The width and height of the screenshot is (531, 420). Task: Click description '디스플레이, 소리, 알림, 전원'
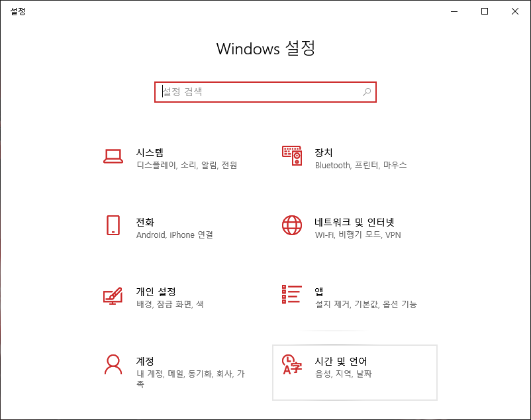187,166
